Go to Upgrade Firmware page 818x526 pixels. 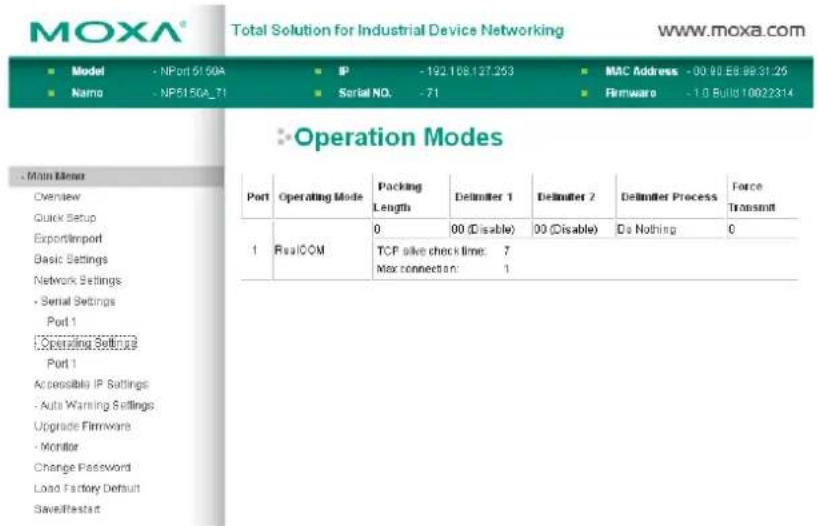click(x=82, y=426)
